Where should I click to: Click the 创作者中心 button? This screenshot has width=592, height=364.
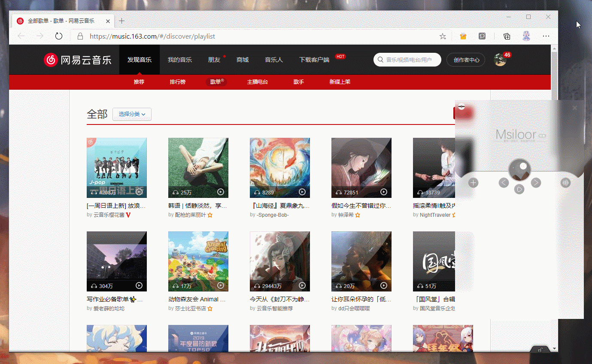click(466, 60)
